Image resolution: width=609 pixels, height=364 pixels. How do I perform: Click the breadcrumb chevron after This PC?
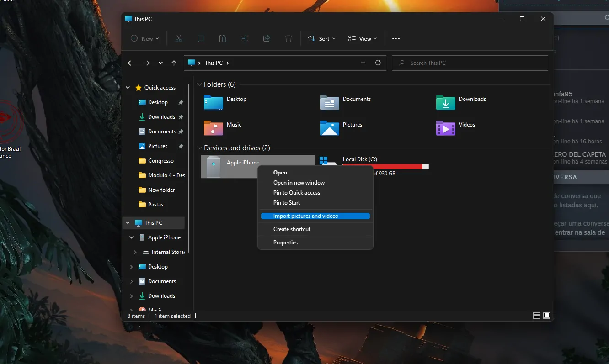(x=228, y=63)
